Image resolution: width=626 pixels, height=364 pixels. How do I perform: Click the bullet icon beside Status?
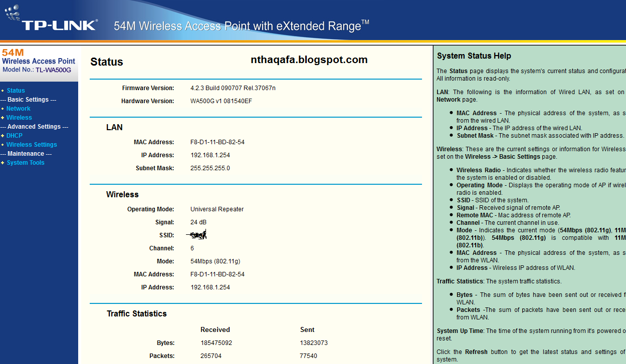coord(3,91)
